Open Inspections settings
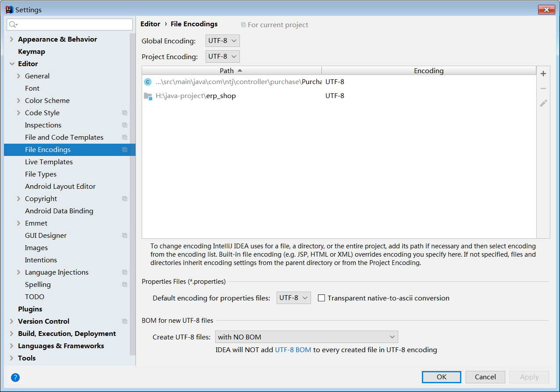 tap(43, 125)
